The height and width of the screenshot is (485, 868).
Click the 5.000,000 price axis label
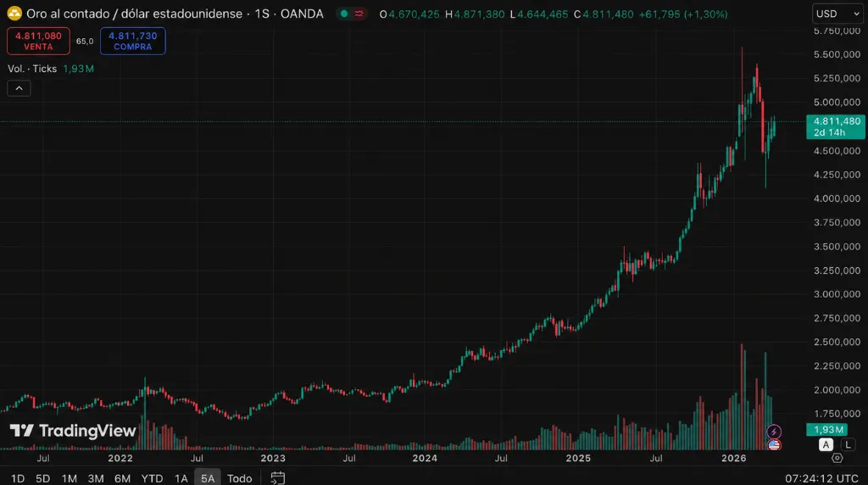(x=837, y=103)
